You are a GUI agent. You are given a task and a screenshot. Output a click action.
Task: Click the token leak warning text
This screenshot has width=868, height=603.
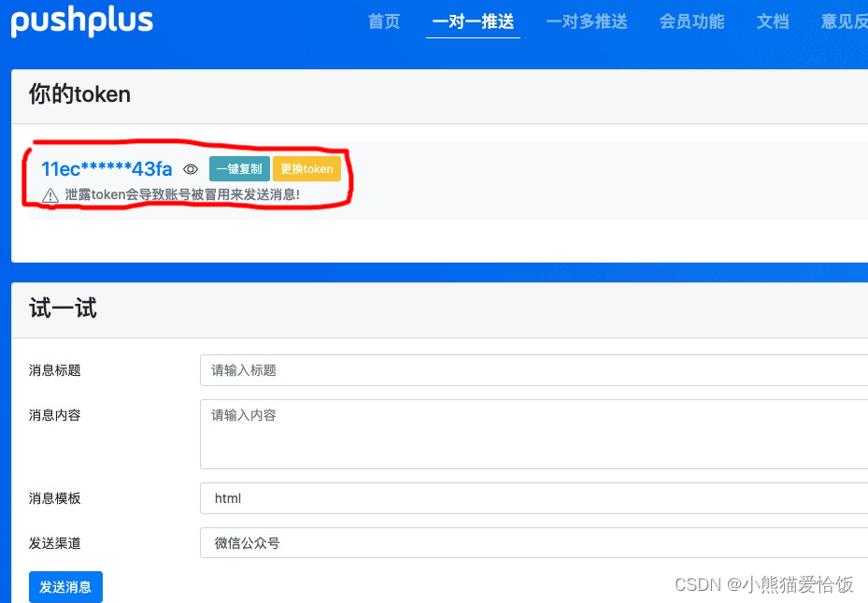[x=182, y=194]
